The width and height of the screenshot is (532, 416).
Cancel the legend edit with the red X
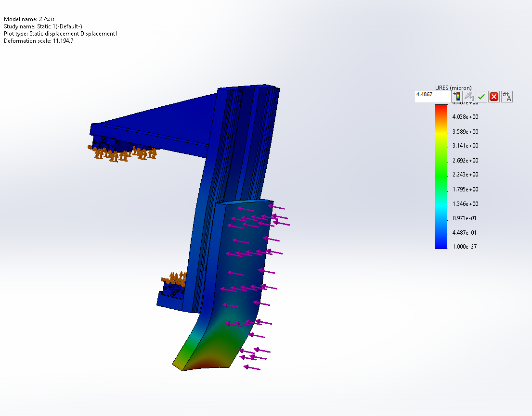pos(494,97)
